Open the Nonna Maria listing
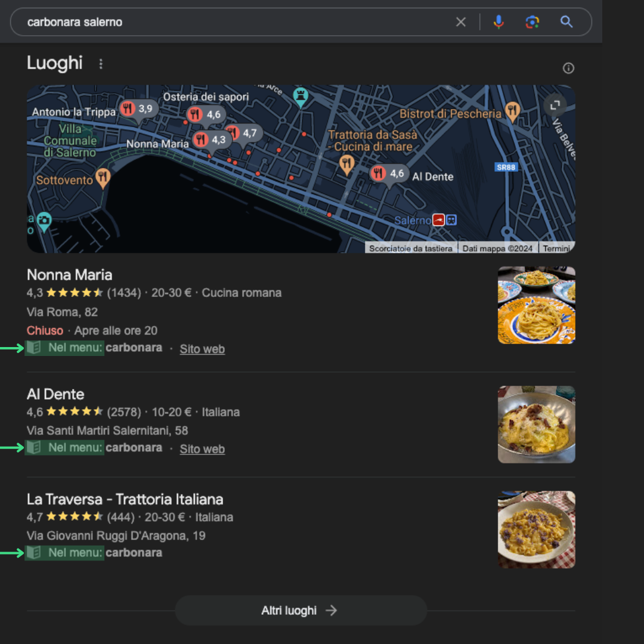 tap(69, 275)
